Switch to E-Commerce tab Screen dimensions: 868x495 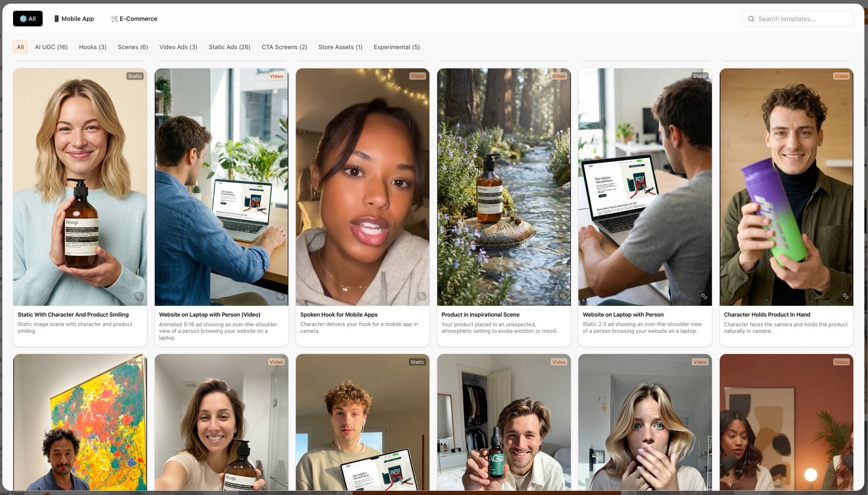(x=134, y=19)
